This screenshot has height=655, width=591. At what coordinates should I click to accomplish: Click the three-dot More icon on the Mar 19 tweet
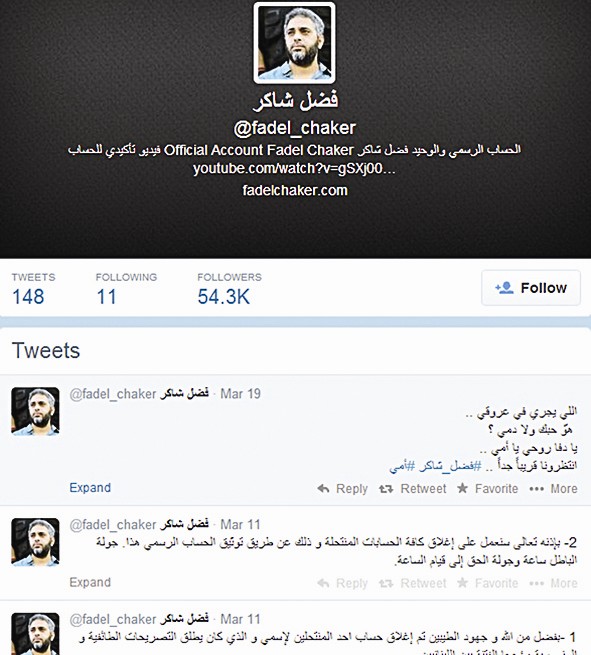[x=536, y=489]
